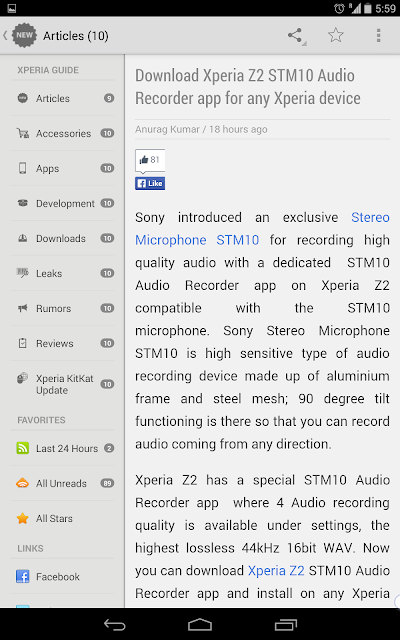
Task: Select the Accessories cart icon
Action: pyautogui.click(x=23, y=133)
